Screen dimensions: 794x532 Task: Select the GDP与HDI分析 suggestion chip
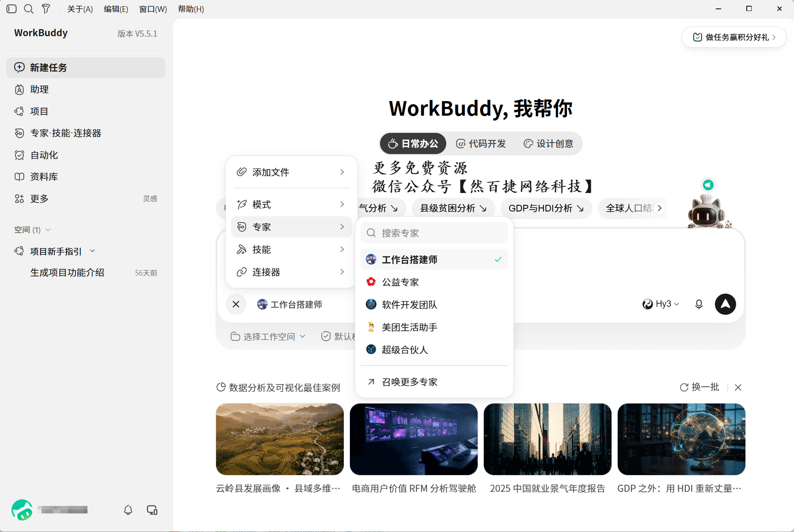coord(546,208)
